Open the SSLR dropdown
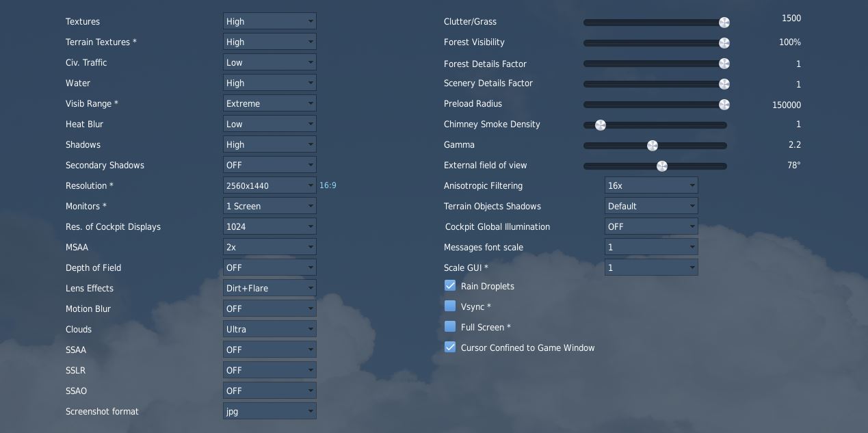The width and height of the screenshot is (868, 433). click(269, 370)
